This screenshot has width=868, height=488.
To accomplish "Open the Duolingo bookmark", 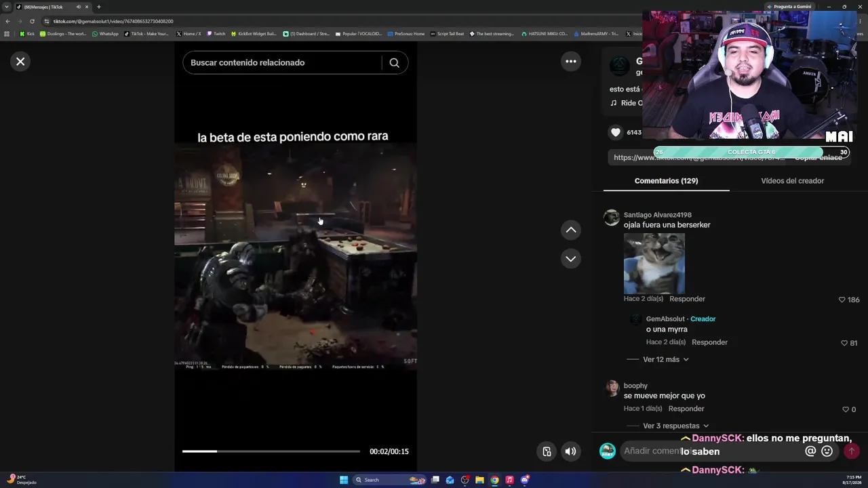I will pyautogui.click(x=63, y=34).
